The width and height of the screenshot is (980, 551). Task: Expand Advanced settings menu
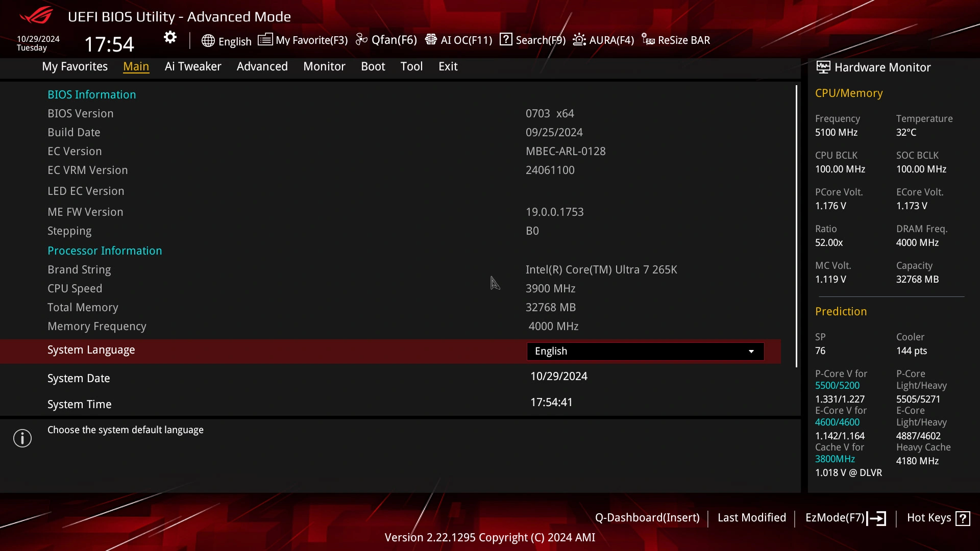tap(262, 66)
